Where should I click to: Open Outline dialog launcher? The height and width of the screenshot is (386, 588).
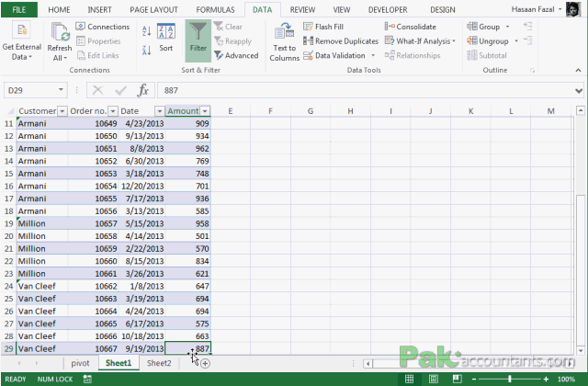point(532,70)
